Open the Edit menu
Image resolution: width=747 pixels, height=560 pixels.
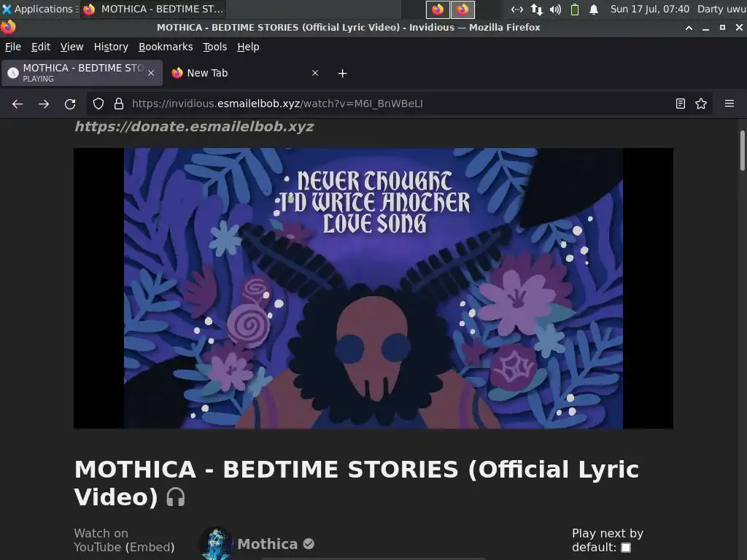pos(41,47)
